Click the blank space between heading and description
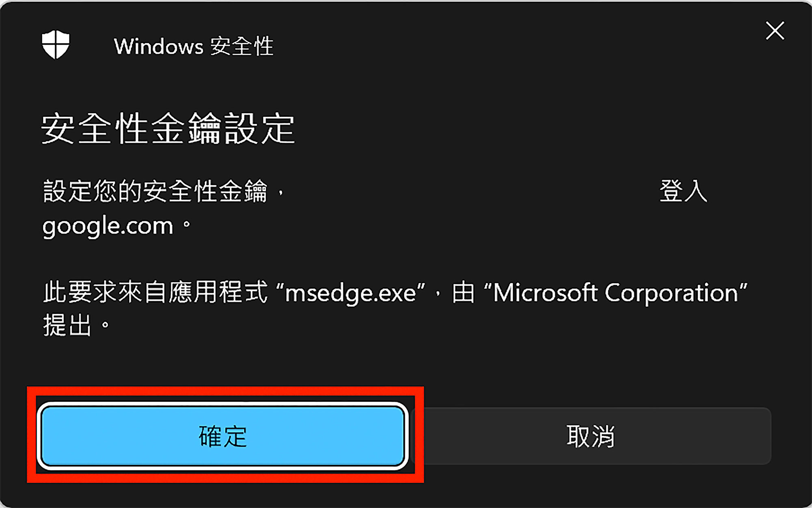Viewport: 812px width, 508px height. coord(406,162)
